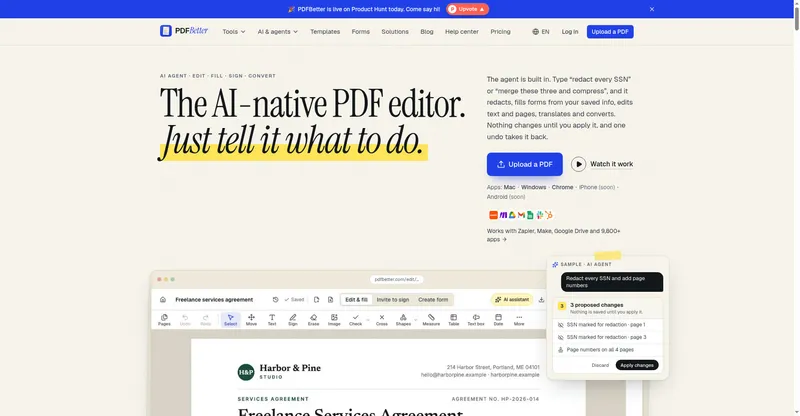The width and height of the screenshot is (800, 416).
Task: Choose the Move tool
Action: [x=252, y=320]
